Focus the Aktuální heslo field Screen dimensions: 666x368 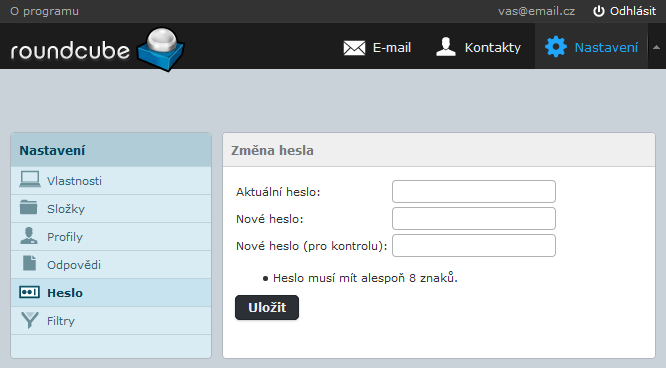(x=474, y=192)
